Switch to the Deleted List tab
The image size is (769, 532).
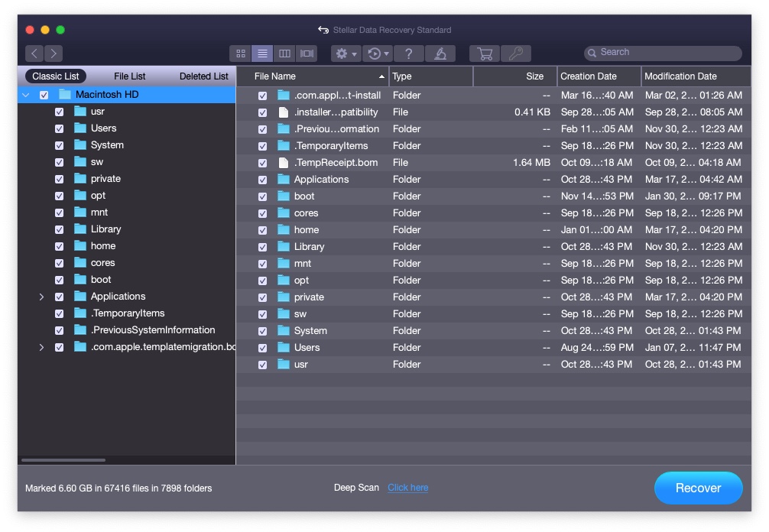pos(203,76)
